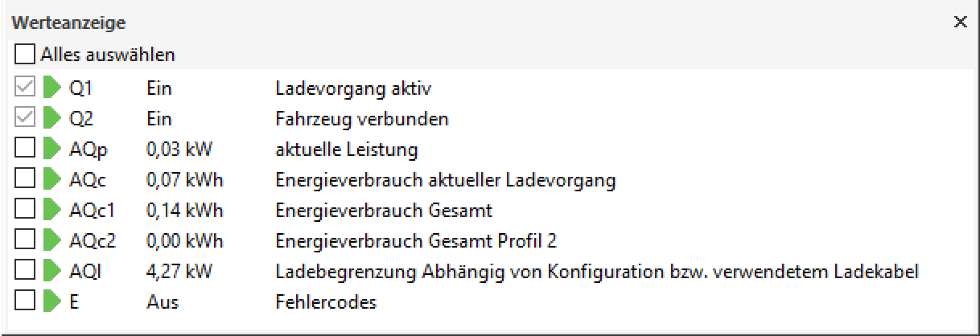Click the 4,27 kW Ladebegrenzung value

pos(179,272)
